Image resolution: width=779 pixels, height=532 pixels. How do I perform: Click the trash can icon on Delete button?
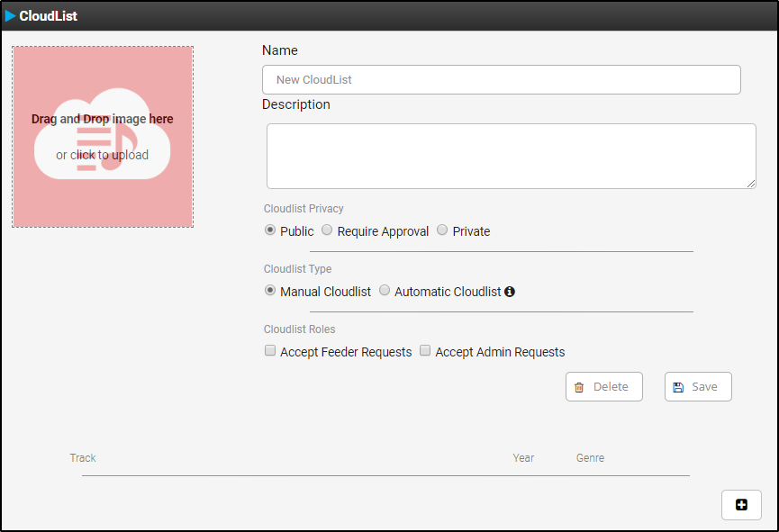click(x=579, y=387)
